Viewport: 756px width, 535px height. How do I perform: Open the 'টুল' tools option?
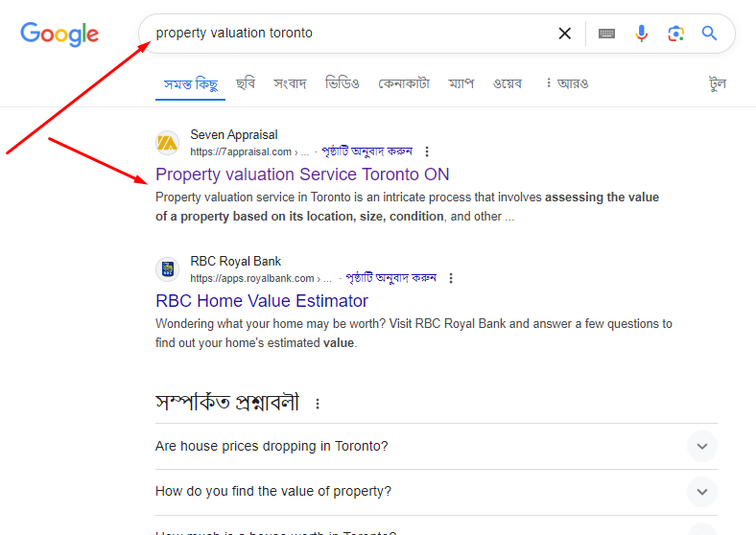[718, 83]
